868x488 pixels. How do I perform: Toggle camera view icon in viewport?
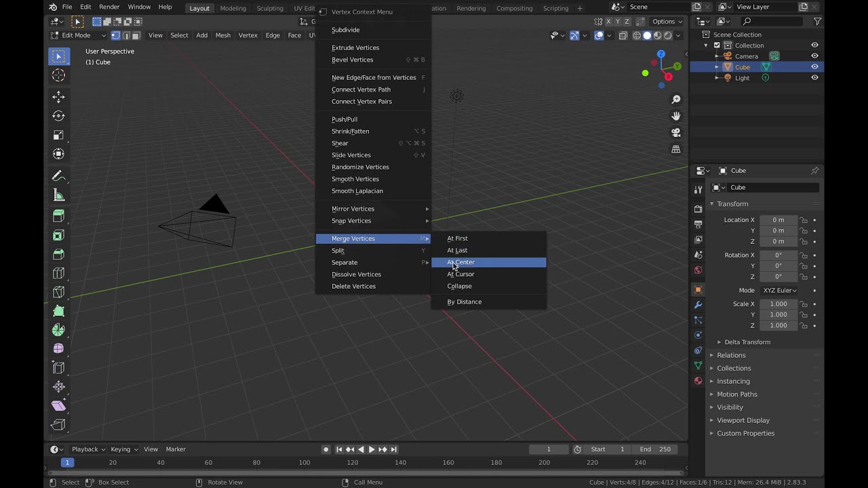676,132
